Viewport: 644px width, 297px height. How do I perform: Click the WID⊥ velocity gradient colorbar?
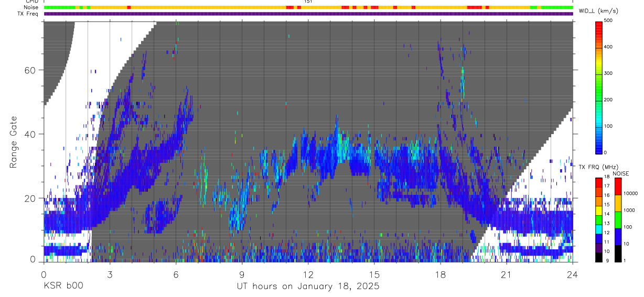[599, 87]
